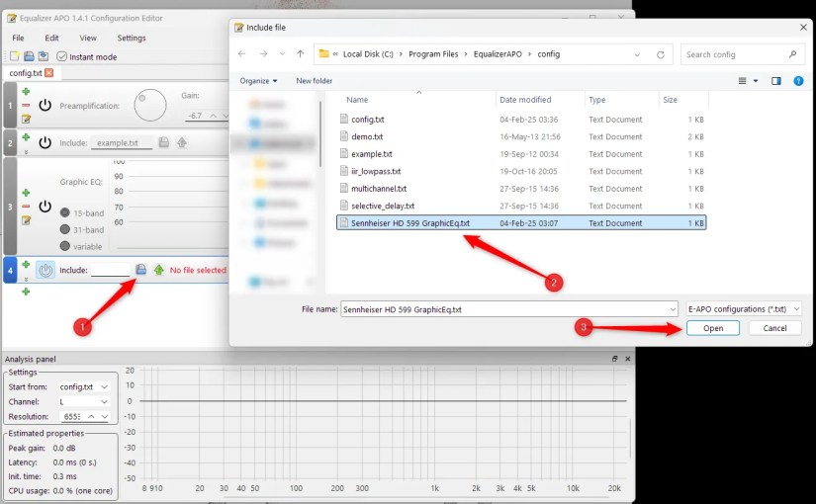The image size is (816, 504).
Task: Click the forward arrow in Include file dialog
Action: [263, 54]
